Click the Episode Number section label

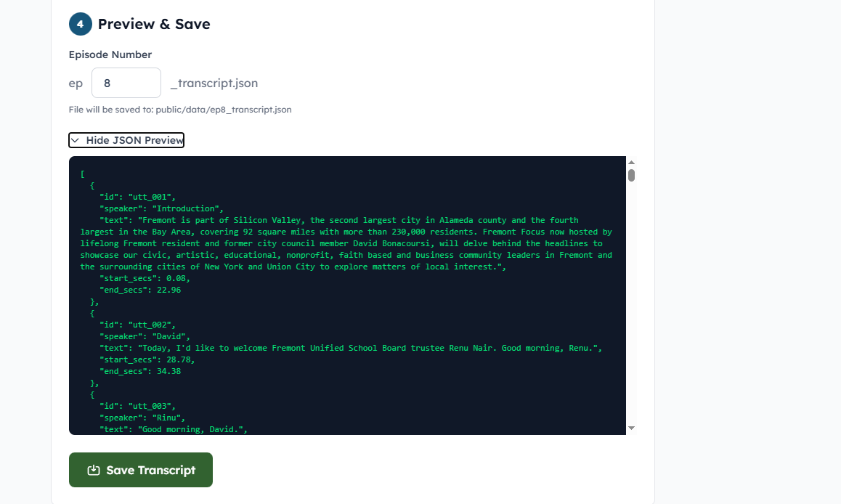pyautogui.click(x=110, y=54)
